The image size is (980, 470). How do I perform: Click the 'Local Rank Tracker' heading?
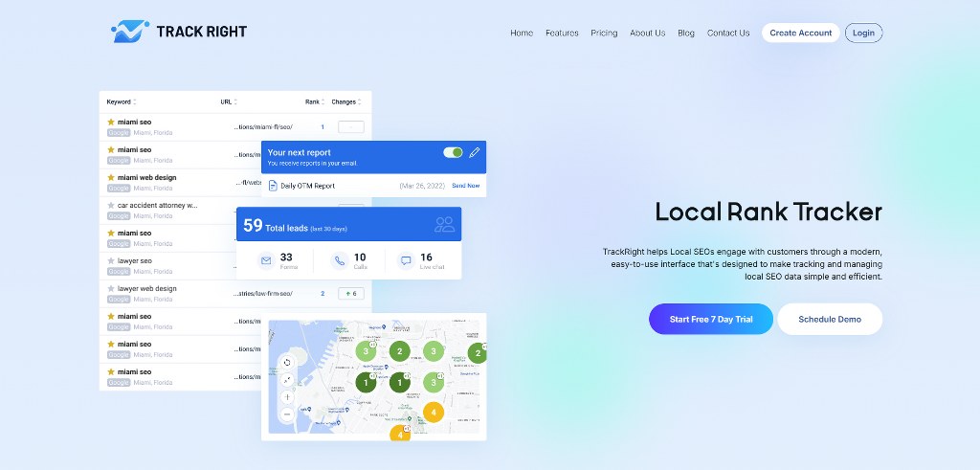tap(768, 213)
